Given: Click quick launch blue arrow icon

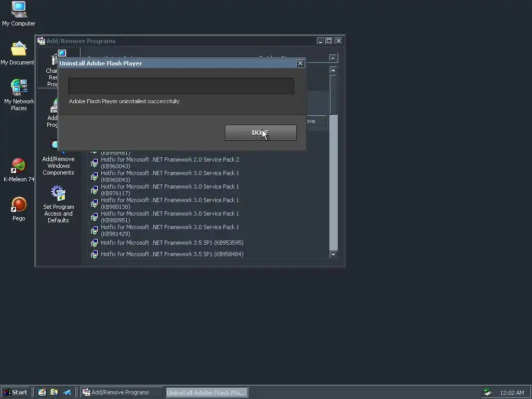Looking at the screenshot, I should 66,393.
